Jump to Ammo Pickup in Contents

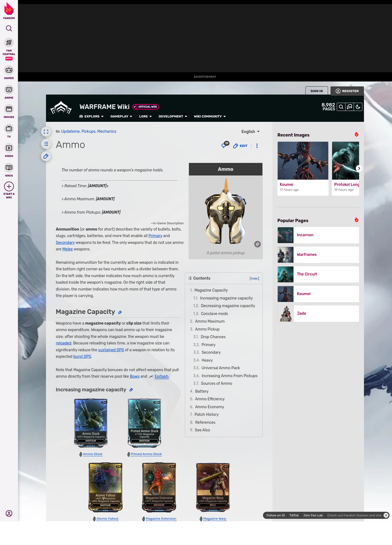pyautogui.click(x=207, y=329)
